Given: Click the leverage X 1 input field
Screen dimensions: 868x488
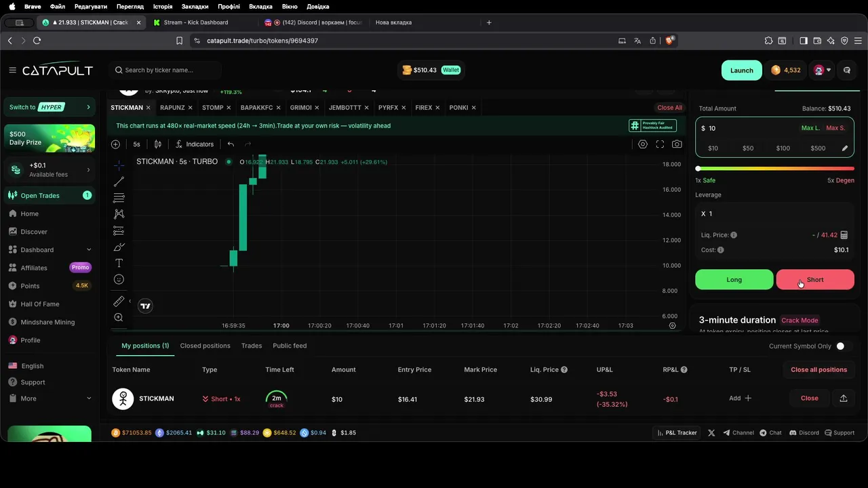Looking at the screenshot, I should (774, 213).
